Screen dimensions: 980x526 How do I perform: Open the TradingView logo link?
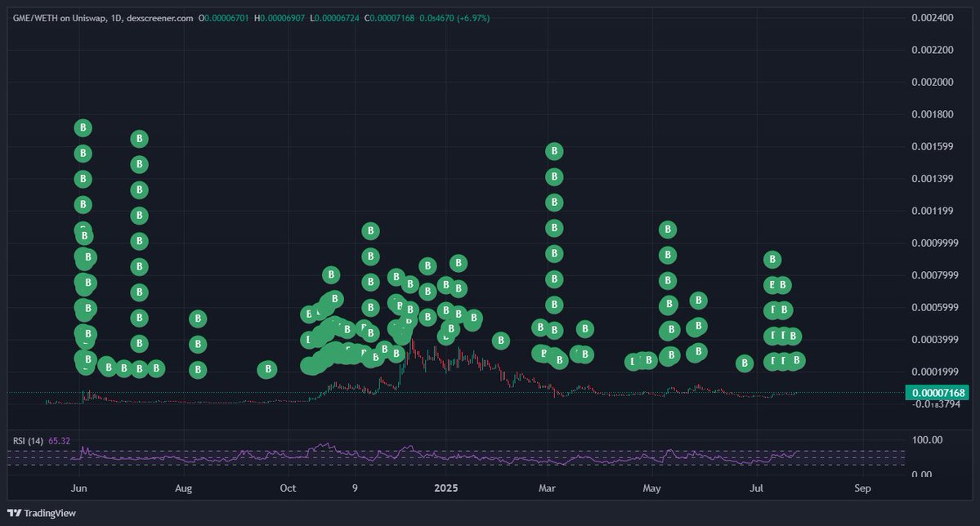(x=41, y=513)
